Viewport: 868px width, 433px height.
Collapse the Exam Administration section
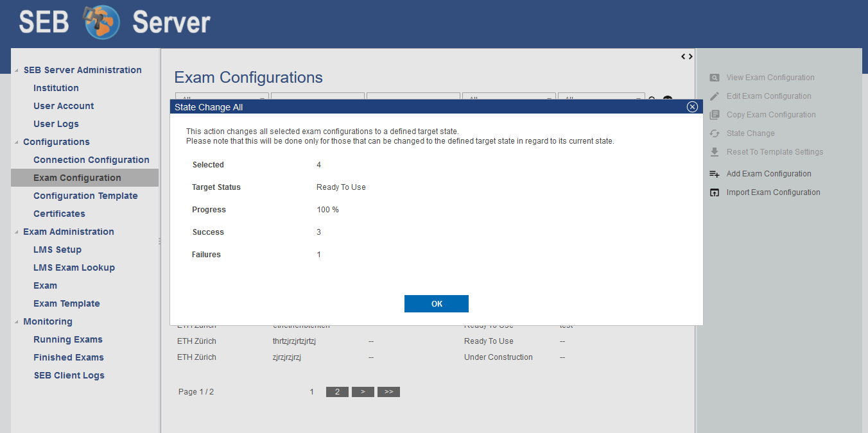coord(17,232)
